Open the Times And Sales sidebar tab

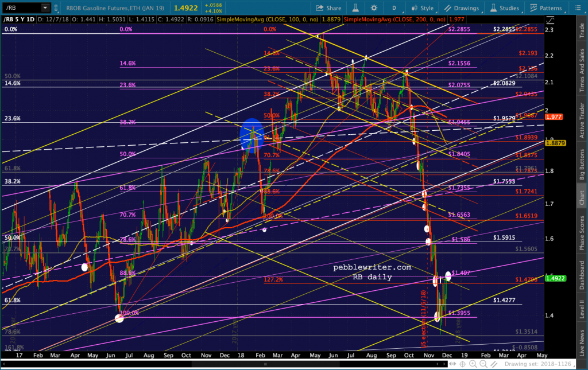tap(582, 71)
